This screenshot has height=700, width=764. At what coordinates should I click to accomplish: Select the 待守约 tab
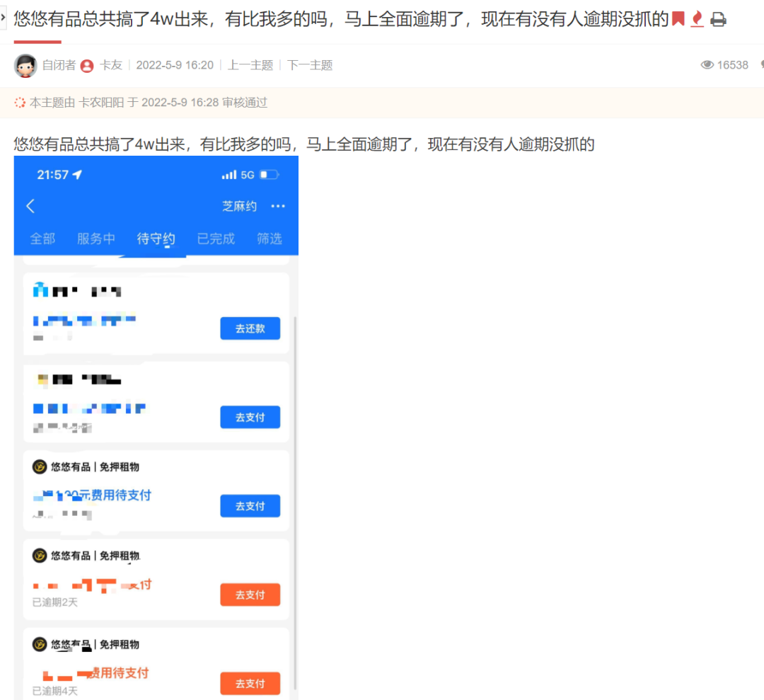(156, 239)
